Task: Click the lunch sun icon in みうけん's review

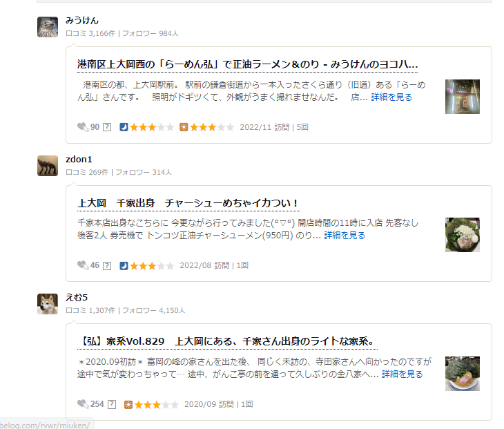Action: (x=184, y=127)
